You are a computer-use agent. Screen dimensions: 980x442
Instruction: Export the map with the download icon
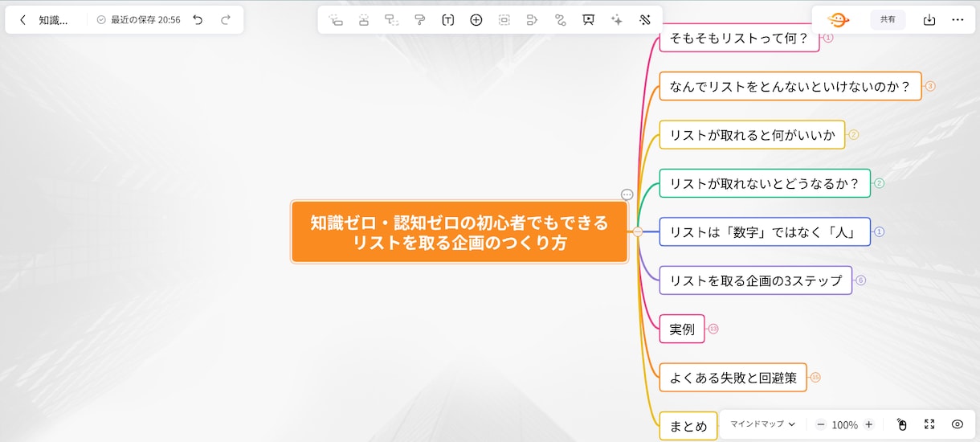pos(929,20)
